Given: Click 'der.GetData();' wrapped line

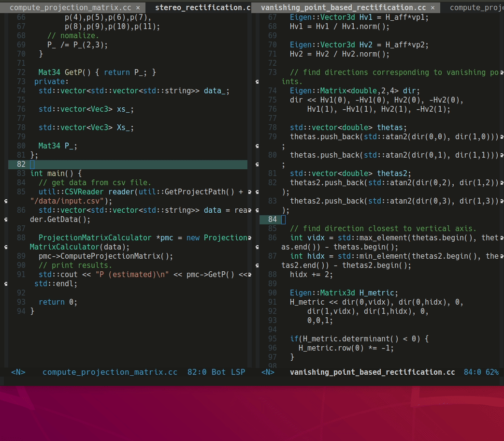Looking at the screenshot, I should pos(60,220).
